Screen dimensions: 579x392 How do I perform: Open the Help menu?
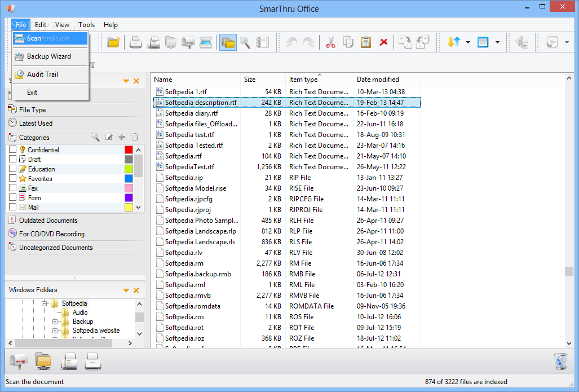point(111,25)
